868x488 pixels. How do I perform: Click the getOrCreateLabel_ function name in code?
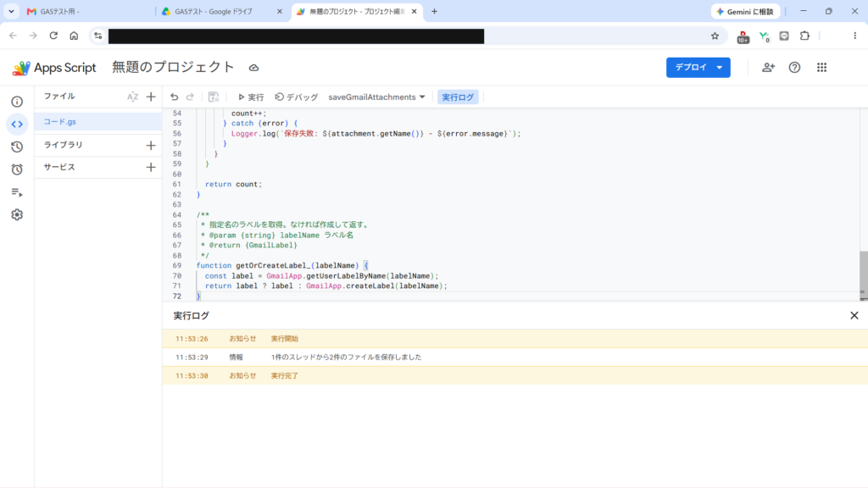click(274, 265)
